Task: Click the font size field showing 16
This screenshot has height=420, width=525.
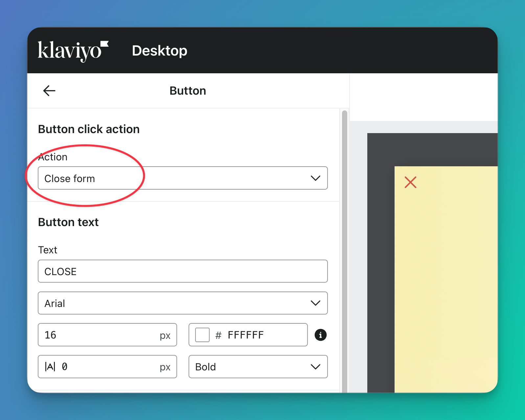Action: point(107,335)
